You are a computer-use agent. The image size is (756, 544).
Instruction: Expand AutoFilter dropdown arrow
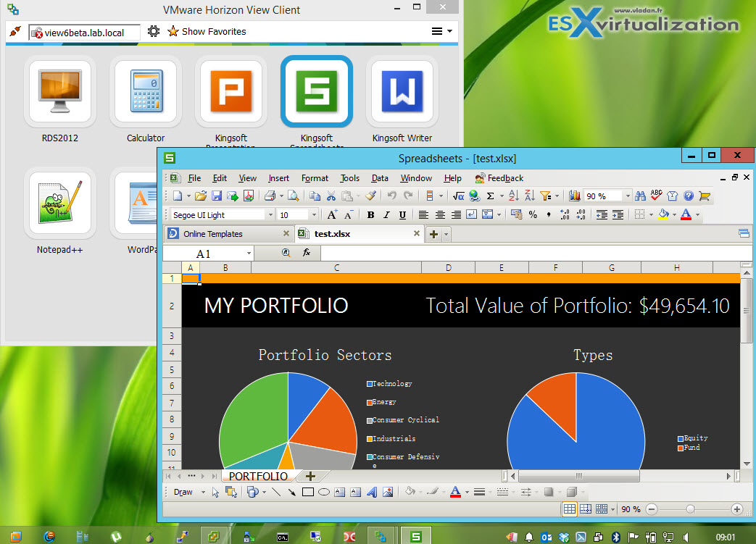557,196
